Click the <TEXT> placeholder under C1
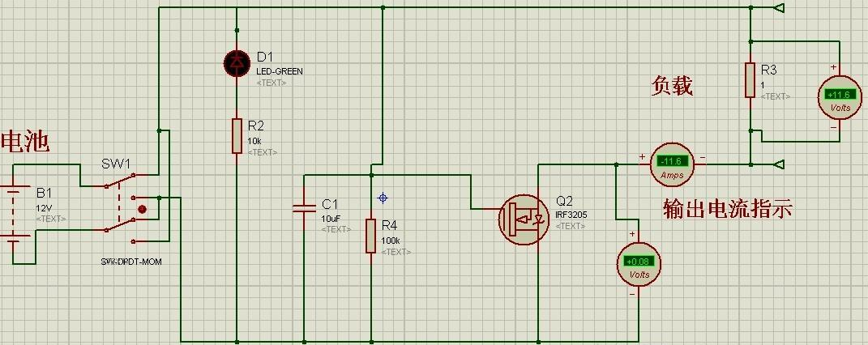 pyautogui.click(x=336, y=229)
